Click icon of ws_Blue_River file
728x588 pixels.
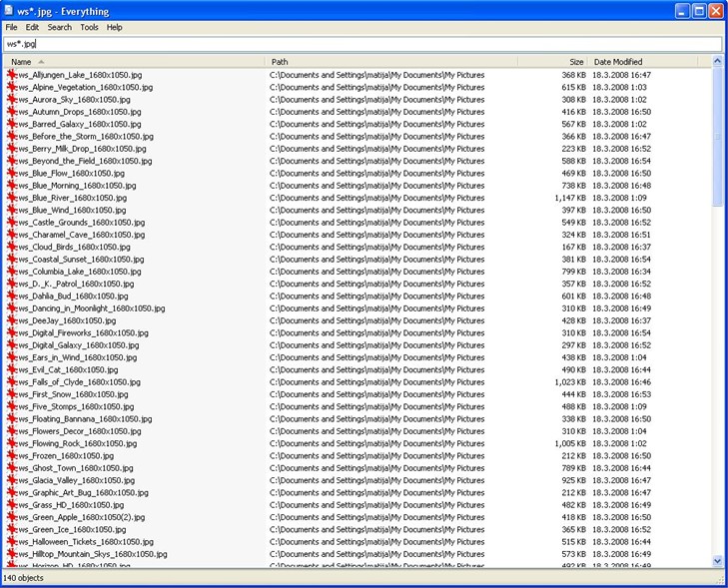tap(12, 198)
